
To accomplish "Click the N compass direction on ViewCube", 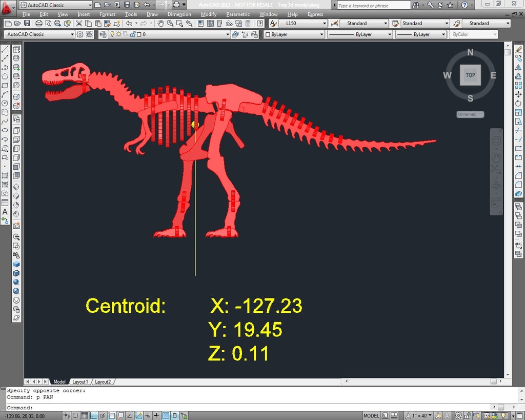I will pyautogui.click(x=470, y=52).
